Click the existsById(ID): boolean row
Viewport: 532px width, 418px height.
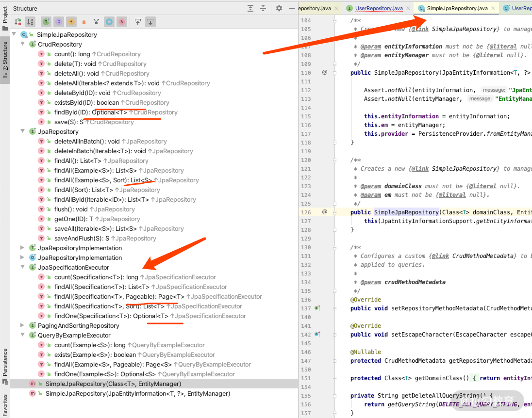coord(154,102)
